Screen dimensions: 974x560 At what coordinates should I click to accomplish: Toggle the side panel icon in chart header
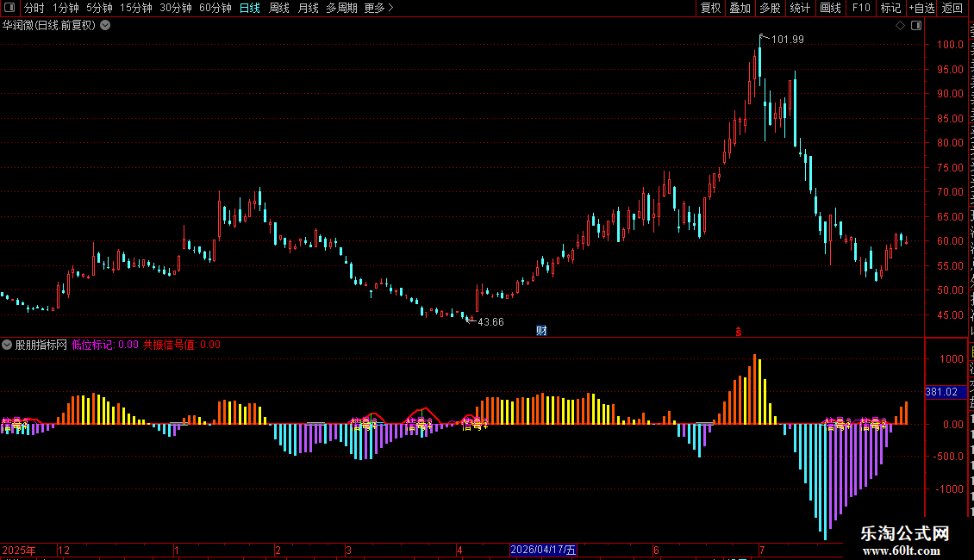tap(916, 26)
